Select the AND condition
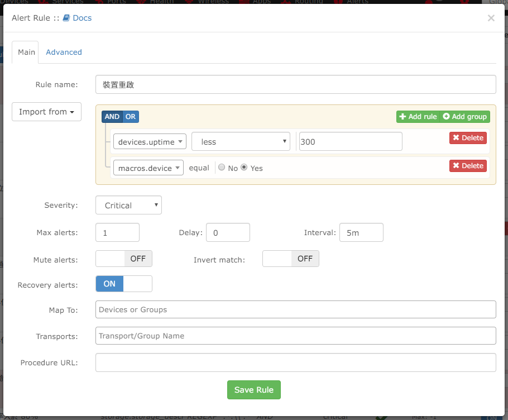508x420 pixels. coord(112,117)
